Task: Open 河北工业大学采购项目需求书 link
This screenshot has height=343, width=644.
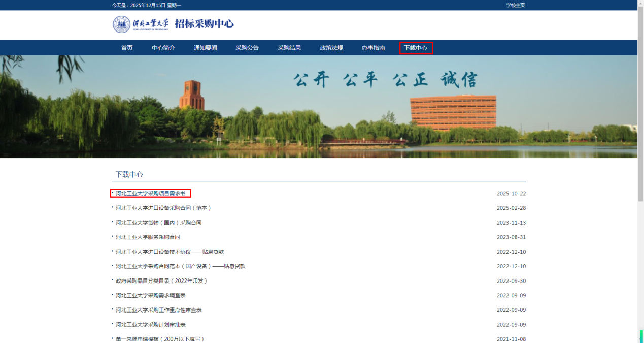Action: pyautogui.click(x=150, y=194)
